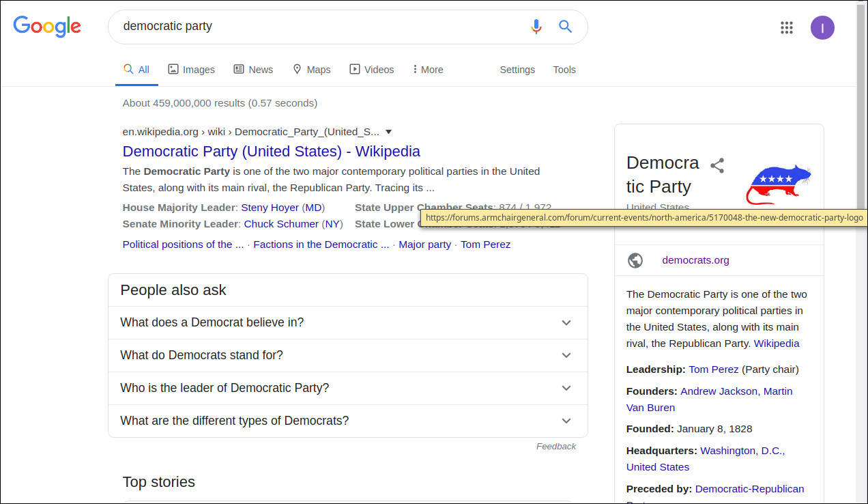This screenshot has height=504, width=868.
Task: Switch to News tab
Action: coord(253,70)
